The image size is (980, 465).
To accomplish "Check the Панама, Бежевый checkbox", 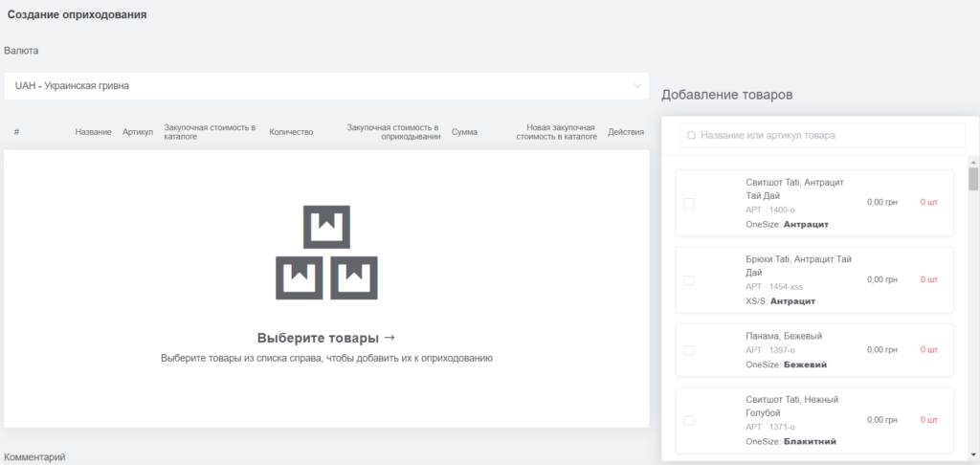I will coord(689,350).
